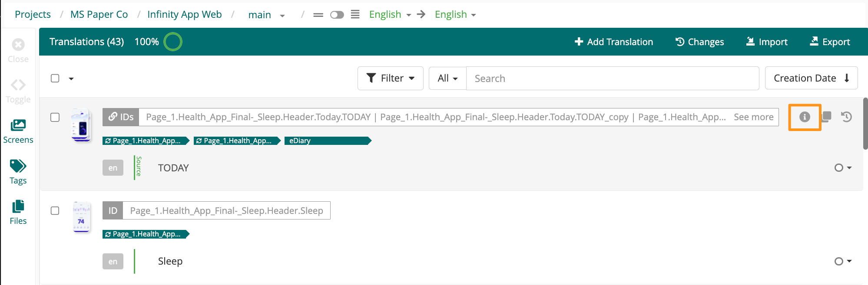Expand the Filter dropdown
The image size is (868, 285).
(x=391, y=78)
